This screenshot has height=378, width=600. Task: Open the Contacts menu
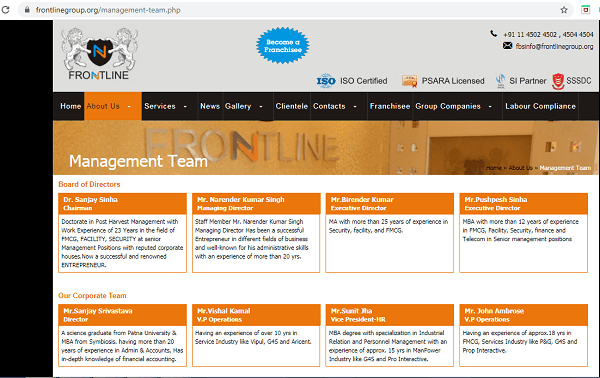[x=329, y=106]
